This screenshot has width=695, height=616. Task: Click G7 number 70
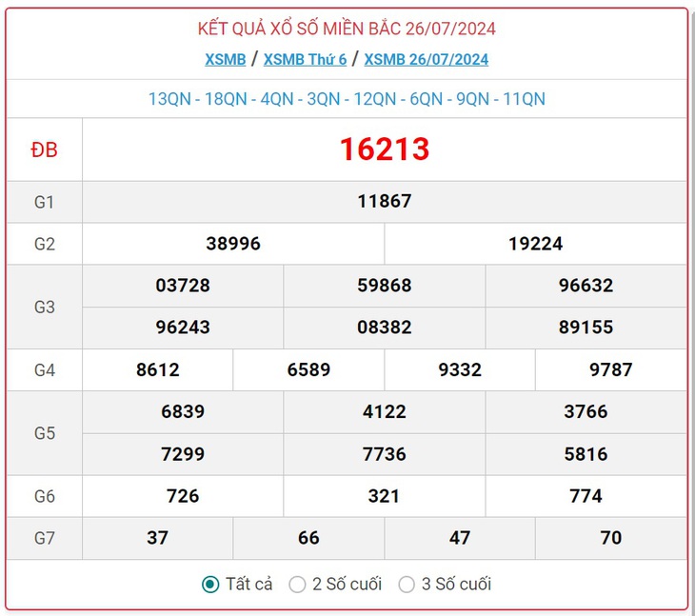pyautogui.click(x=611, y=538)
